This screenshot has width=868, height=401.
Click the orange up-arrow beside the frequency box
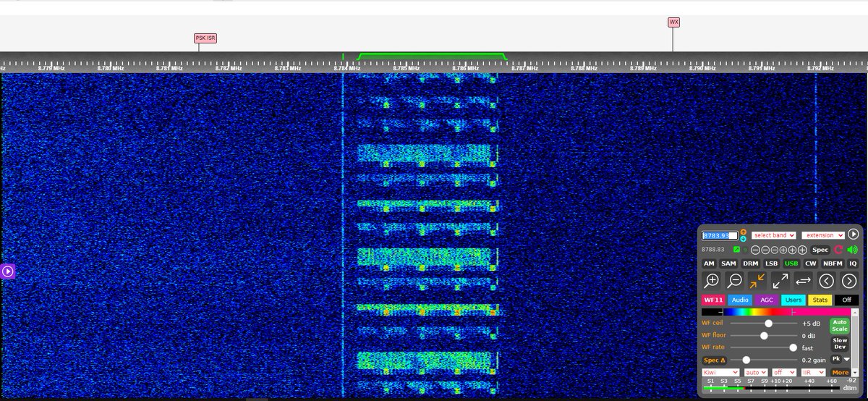[744, 232]
